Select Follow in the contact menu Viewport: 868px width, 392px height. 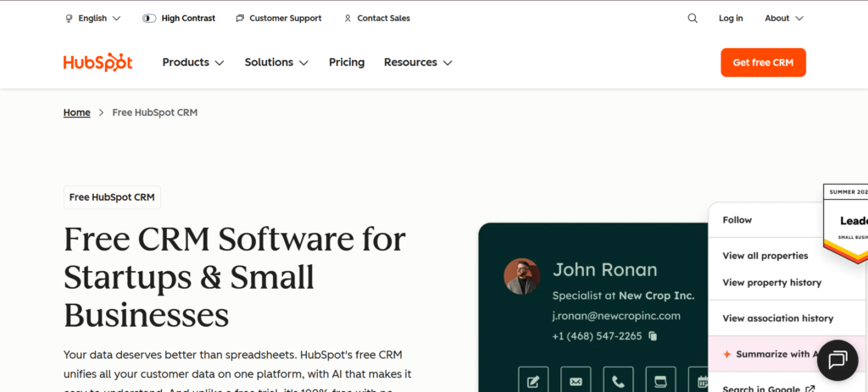(737, 220)
